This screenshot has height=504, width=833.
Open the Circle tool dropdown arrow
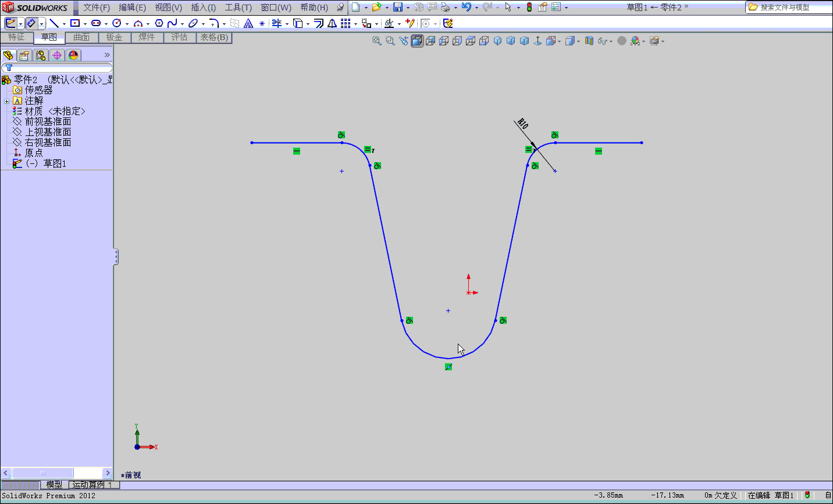(x=127, y=24)
